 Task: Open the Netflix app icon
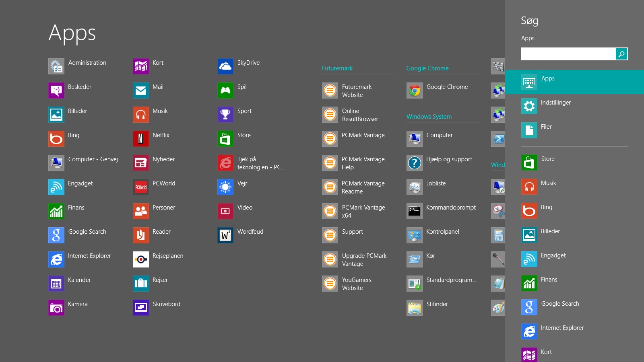[140, 139]
